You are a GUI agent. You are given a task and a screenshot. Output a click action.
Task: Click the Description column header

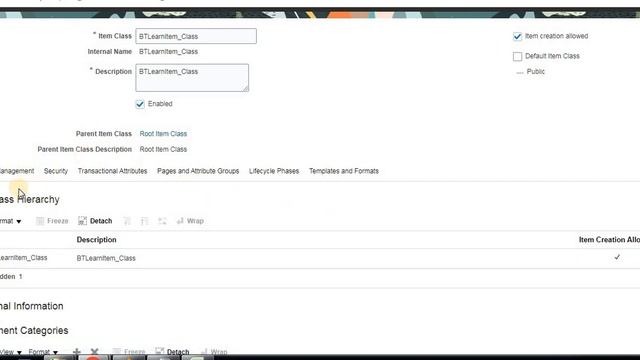coord(96,240)
